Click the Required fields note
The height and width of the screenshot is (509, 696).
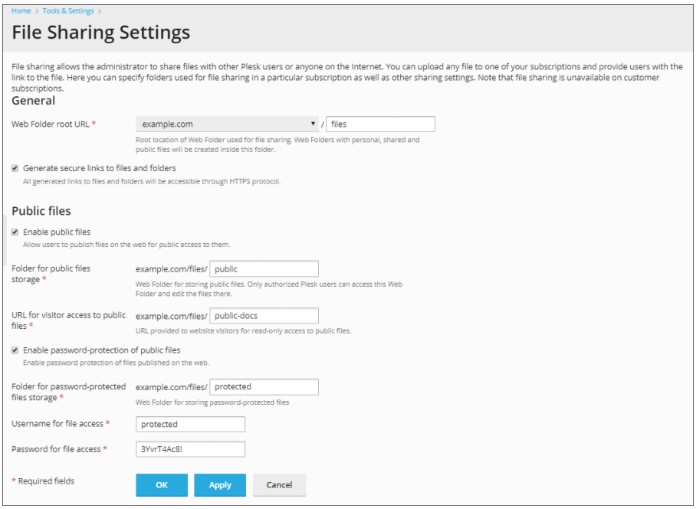[x=43, y=481]
